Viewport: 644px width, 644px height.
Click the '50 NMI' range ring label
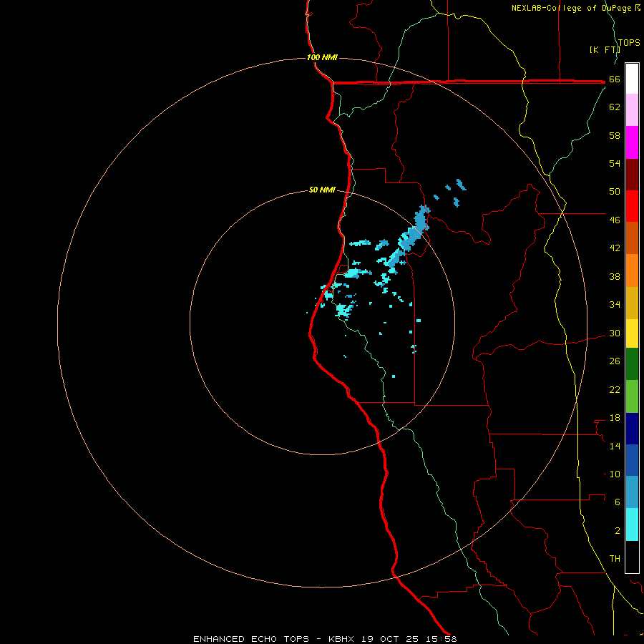point(322,190)
